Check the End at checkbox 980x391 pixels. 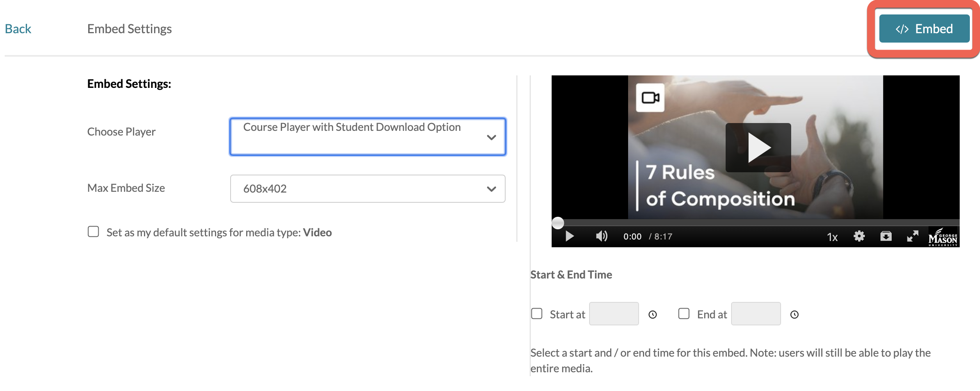[x=684, y=314]
